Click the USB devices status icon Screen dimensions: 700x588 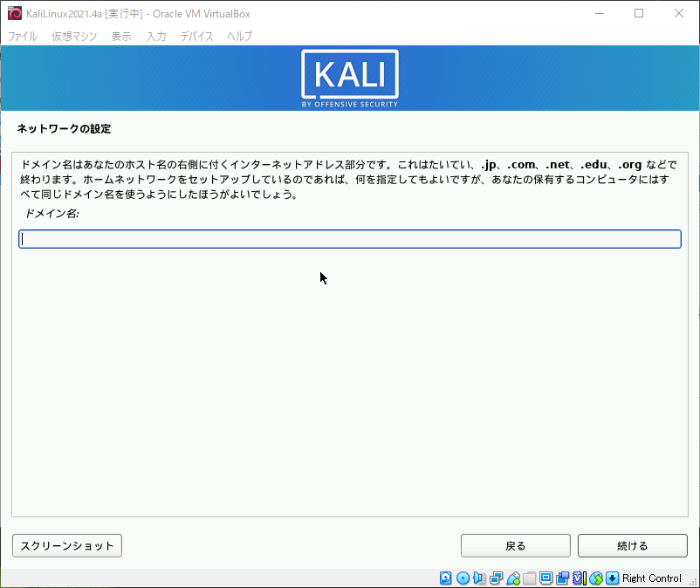(513, 578)
